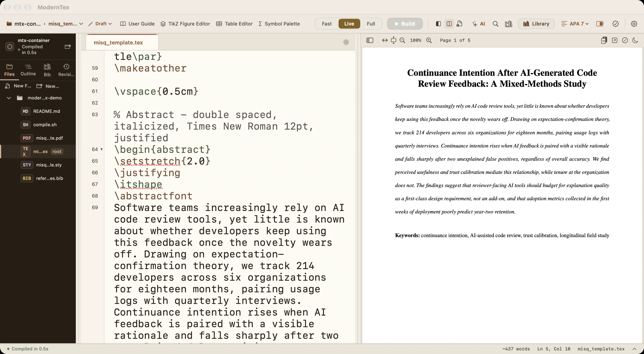The width and height of the screenshot is (644, 354).
Task: Create a New File in sidebar
Action: click(18, 86)
